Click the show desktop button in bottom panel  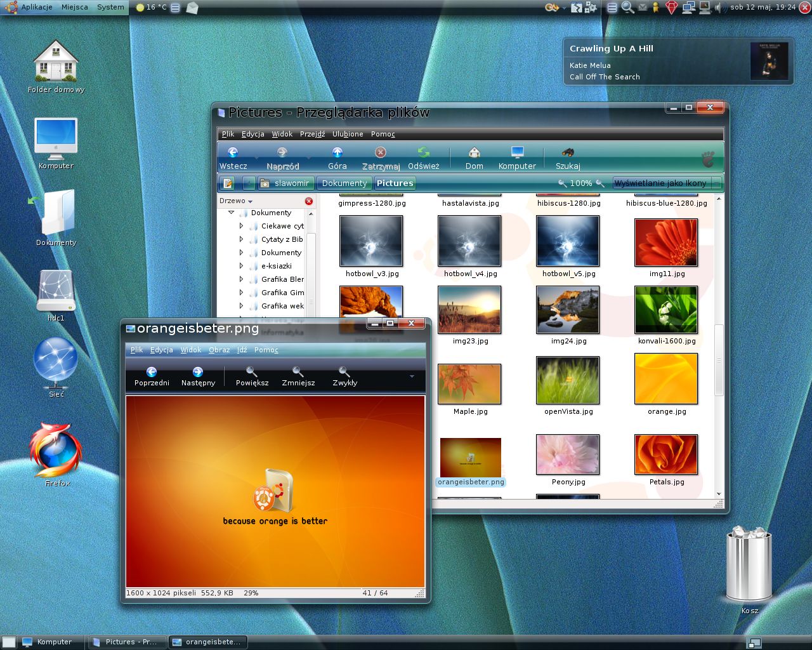pos(9,642)
